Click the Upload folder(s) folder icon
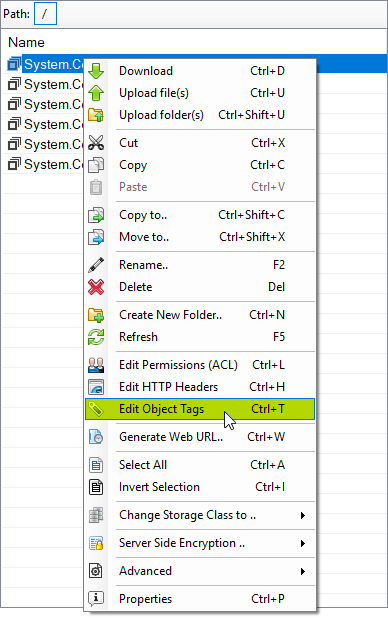 click(x=96, y=115)
